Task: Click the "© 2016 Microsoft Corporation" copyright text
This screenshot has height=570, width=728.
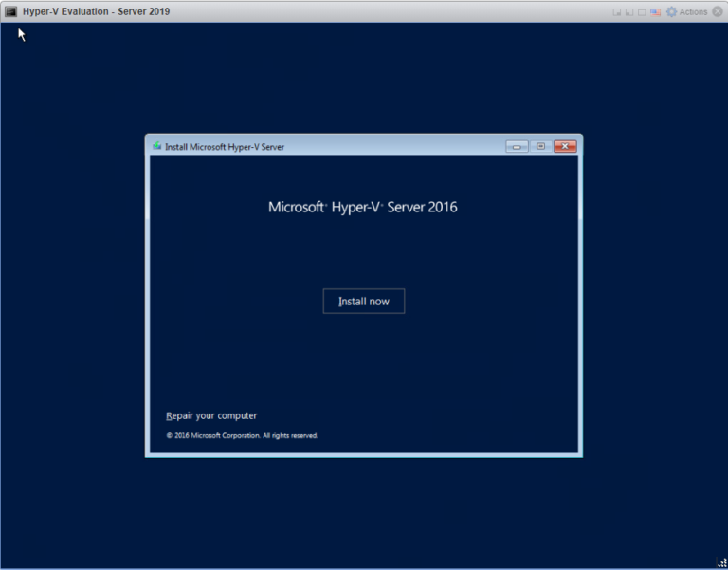Action: 242,435
